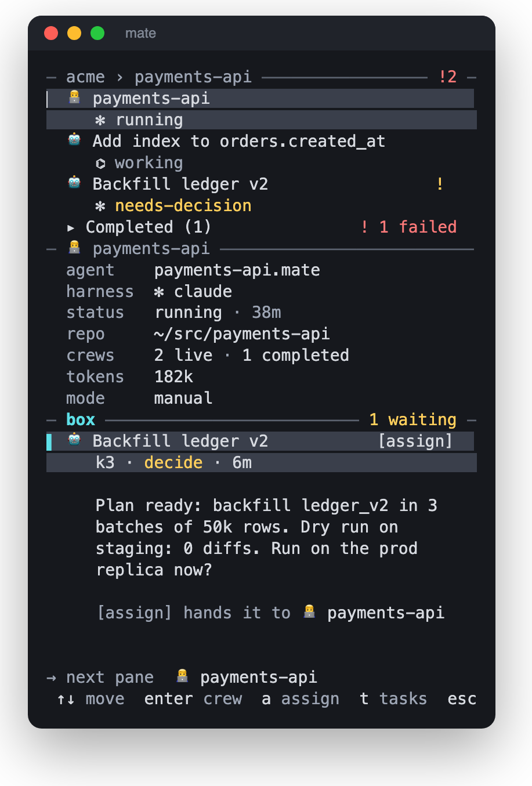The height and width of the screenshot is (786, 532).
Task: Click crews value 2 live · 1 completed
Action: 252,356
